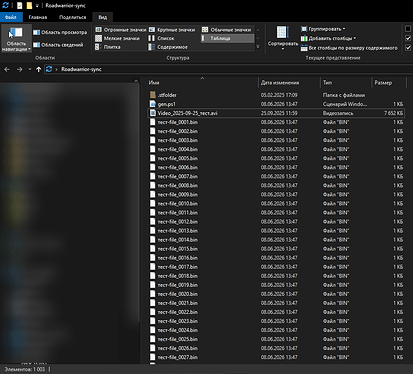Go up one folder level

pos(39,69)
